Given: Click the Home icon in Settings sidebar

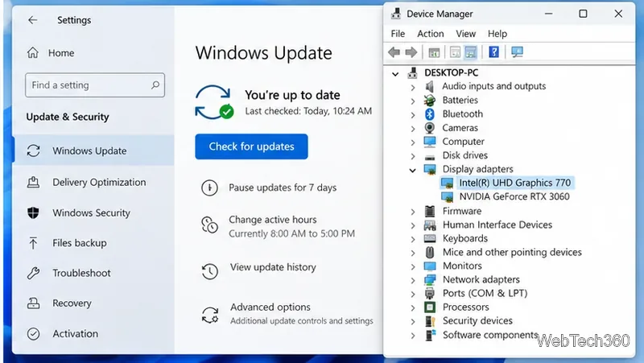Looking at the screenshot, I should [33, 52].
